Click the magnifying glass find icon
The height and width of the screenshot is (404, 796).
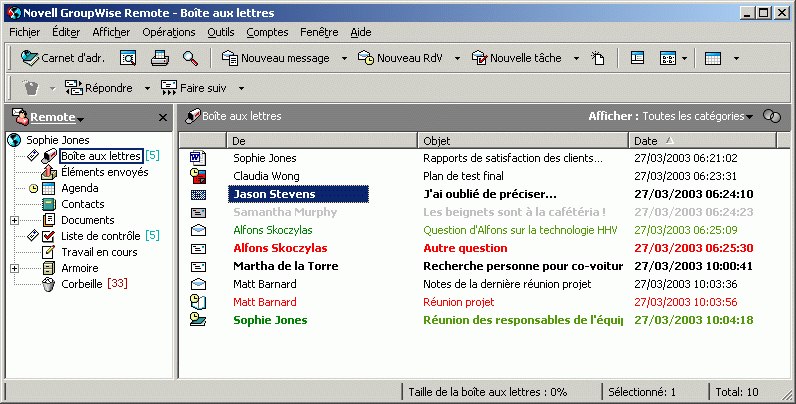191,58
